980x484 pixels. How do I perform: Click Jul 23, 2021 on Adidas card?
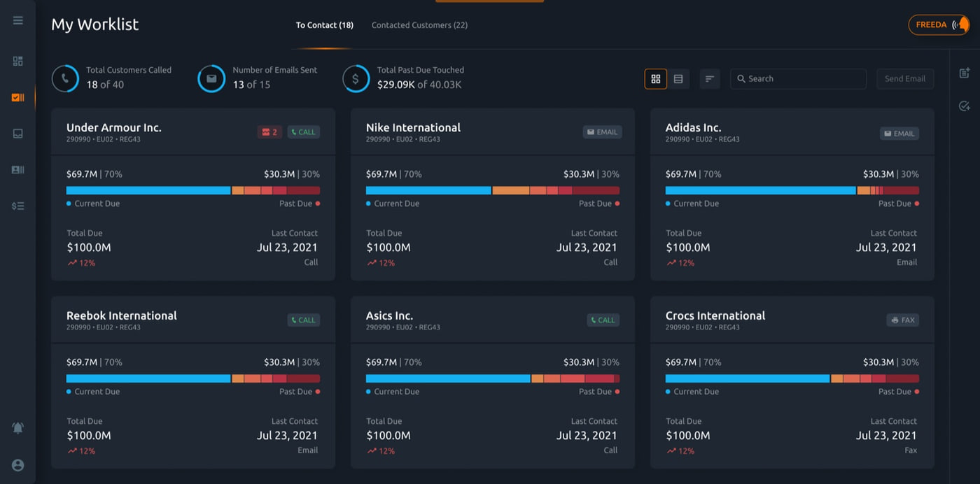(x=886, y=247)
